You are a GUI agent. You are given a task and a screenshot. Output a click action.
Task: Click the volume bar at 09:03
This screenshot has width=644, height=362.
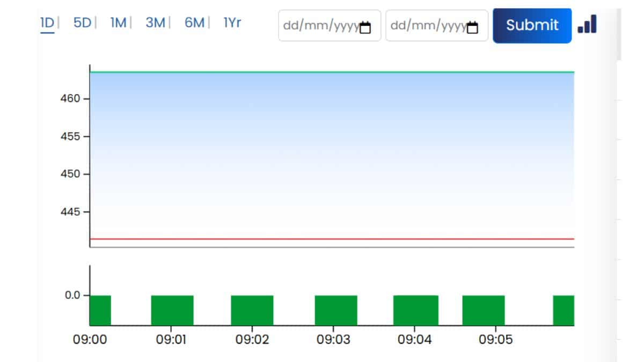pos(336,310)
